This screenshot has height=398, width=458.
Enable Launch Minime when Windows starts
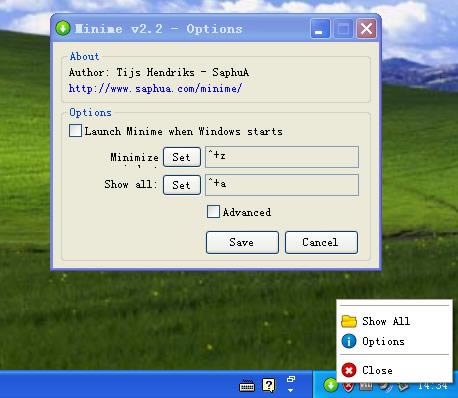(75, 131)
